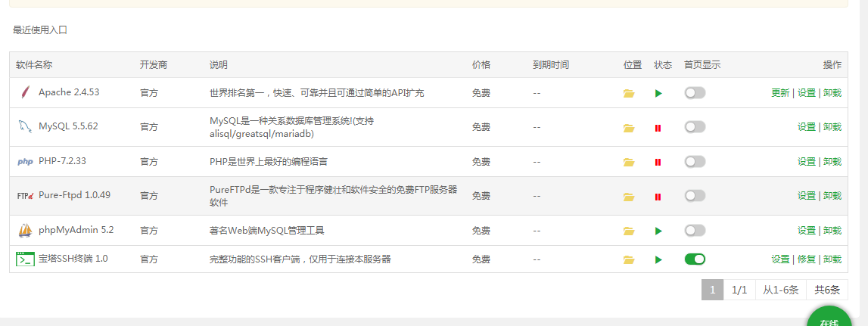Open 设置 for Pure-Ftpd 1.0.49

[x=807, y=196]
